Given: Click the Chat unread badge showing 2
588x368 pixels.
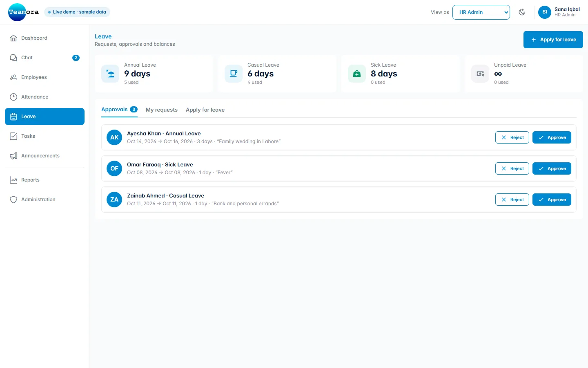Looking at the screenshot, I should coord(76,58).
